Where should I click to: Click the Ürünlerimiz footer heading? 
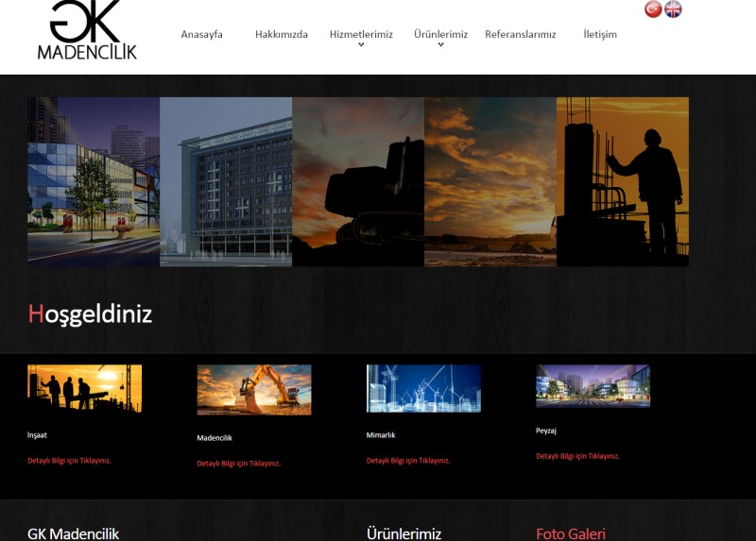pyautogui.click(x=404, y=533)
